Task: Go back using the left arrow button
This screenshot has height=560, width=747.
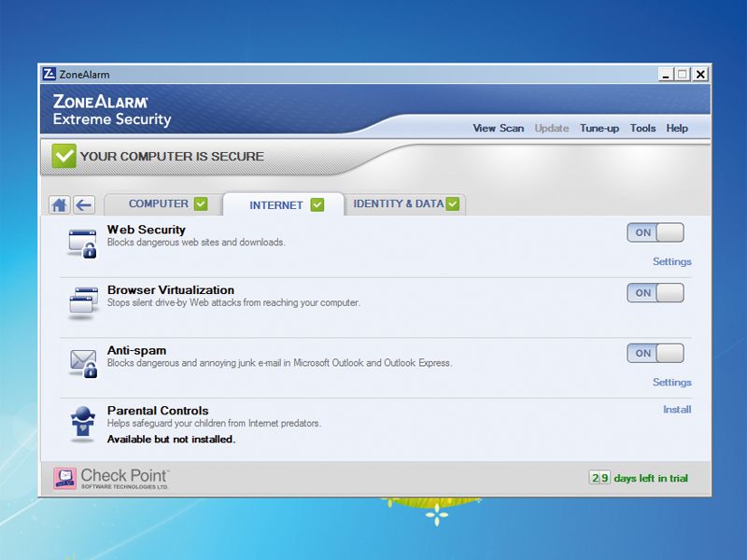Action: coord(84,204)
